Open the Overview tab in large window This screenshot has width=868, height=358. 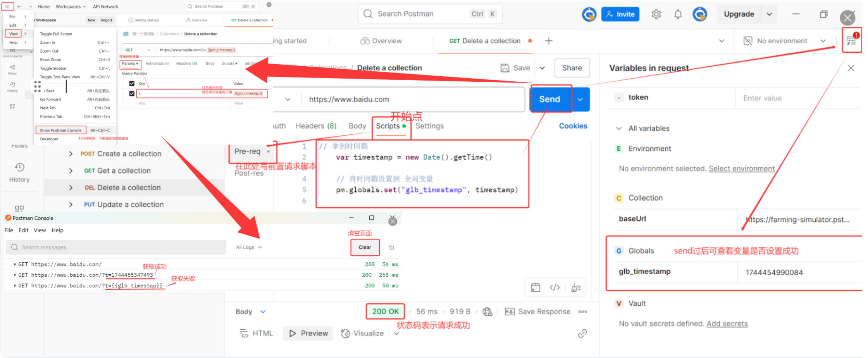(381, 41)
